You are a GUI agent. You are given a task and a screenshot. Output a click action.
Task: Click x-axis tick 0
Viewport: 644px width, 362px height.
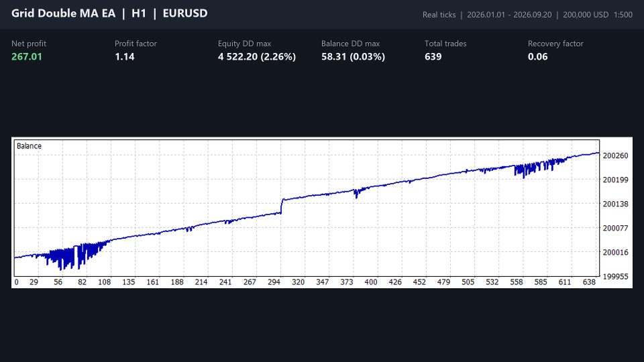coord(16,282)
